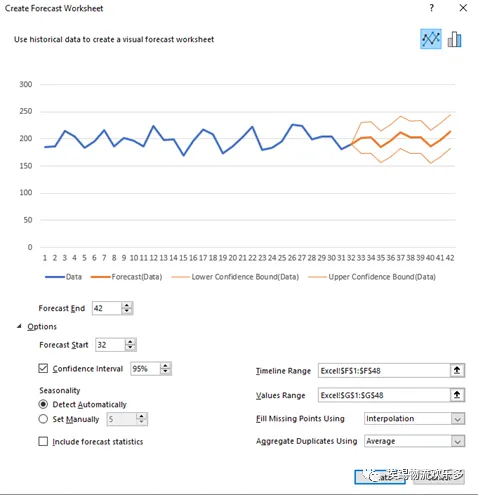Collapse the Options section triangle
Image resolution: width=478 pixels, height=495 pixels.
[x=19, y=326]
